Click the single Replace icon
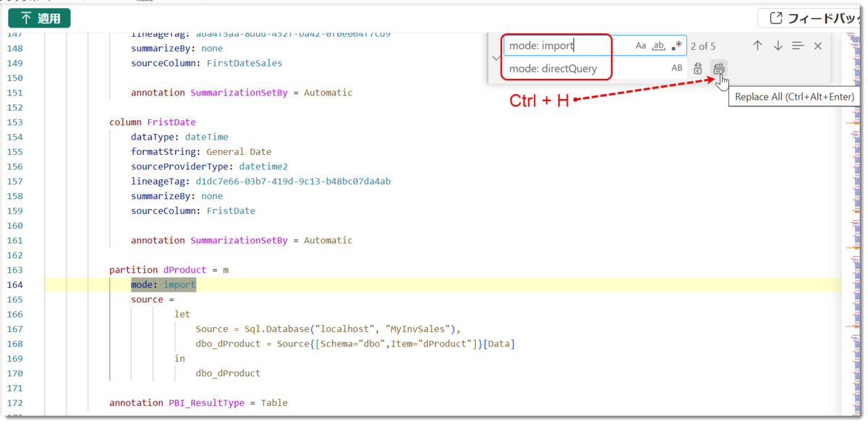The width and height of the screenshot is (868, 424). pyautogui.click(x=698, y=69)
